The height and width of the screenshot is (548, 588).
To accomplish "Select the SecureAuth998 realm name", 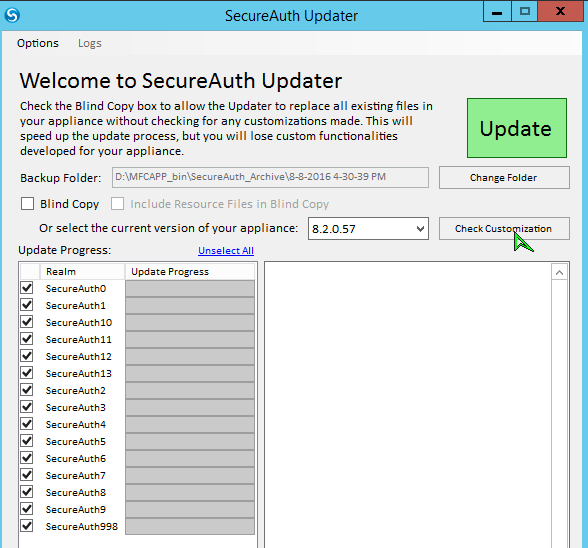I will (82, 527).
